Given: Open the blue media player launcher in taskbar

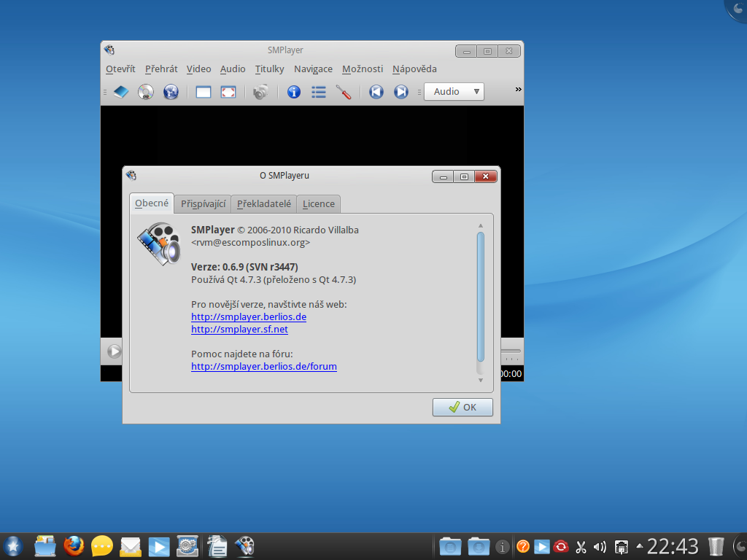Looking at the screenshot, I should [x=158, y=546].
